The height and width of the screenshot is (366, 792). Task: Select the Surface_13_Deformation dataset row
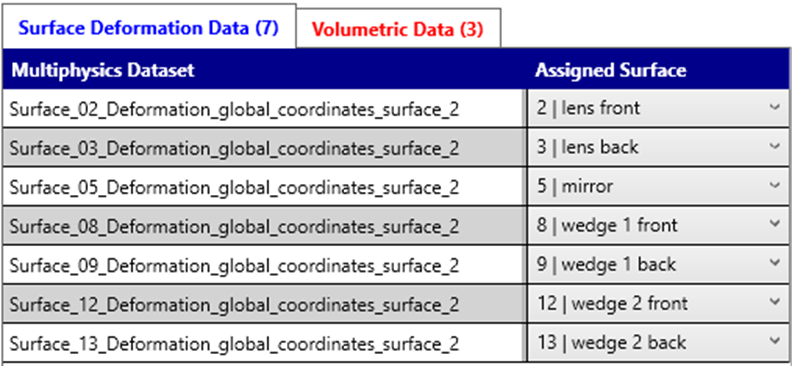[x=264, y=343]
